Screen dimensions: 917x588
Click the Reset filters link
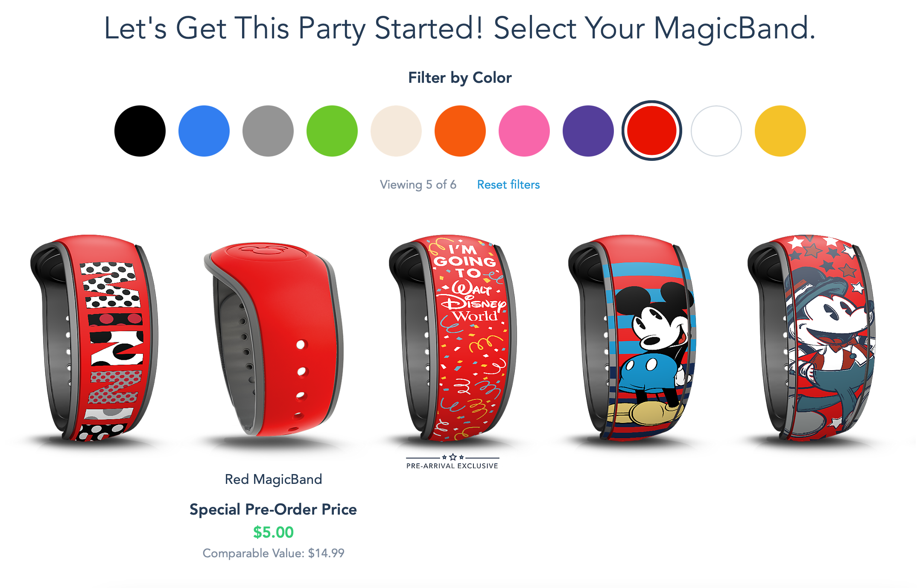508,185
